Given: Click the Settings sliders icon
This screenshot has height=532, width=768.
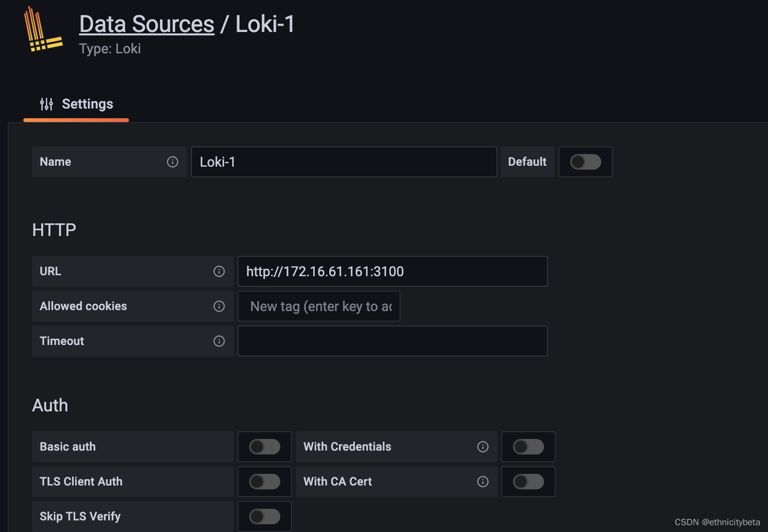Looking at the screenshot, I should point(47,104).
